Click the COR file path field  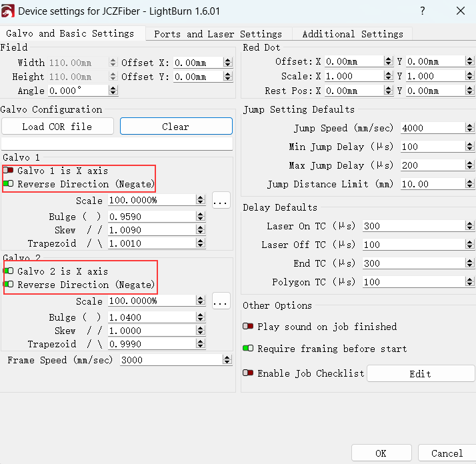pyautogui.click(x=117, y=144)
